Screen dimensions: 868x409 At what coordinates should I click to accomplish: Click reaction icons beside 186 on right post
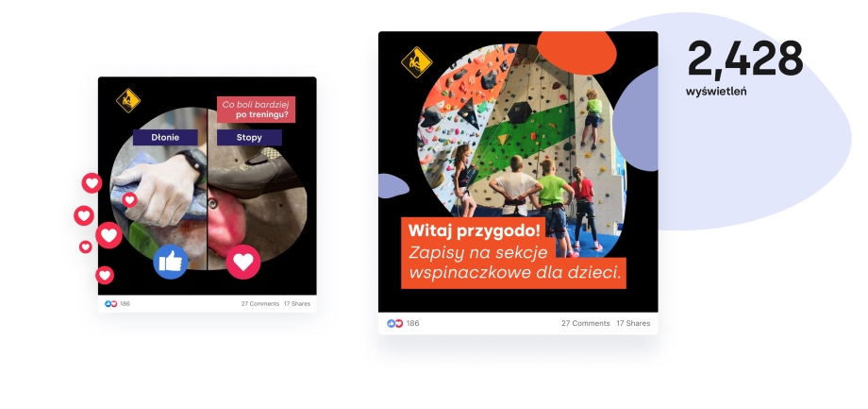click(x=394, y=324)
